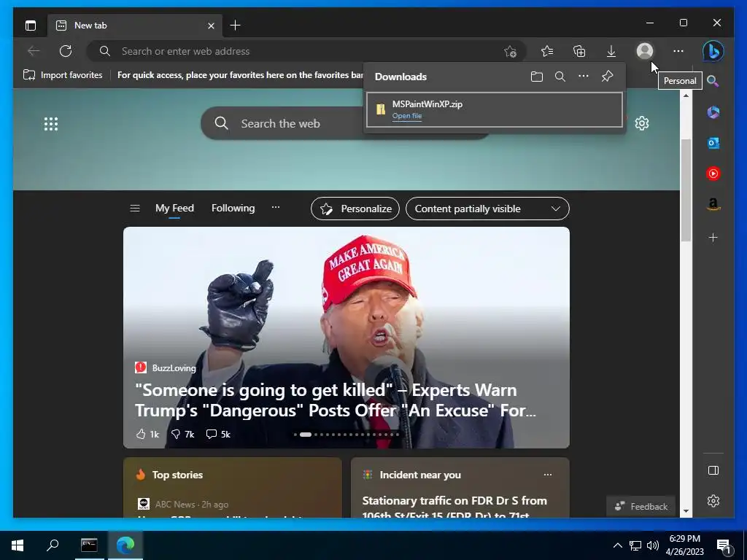Open volume speaker tray icon
The image size is (747, 560).
coord(653,545)
